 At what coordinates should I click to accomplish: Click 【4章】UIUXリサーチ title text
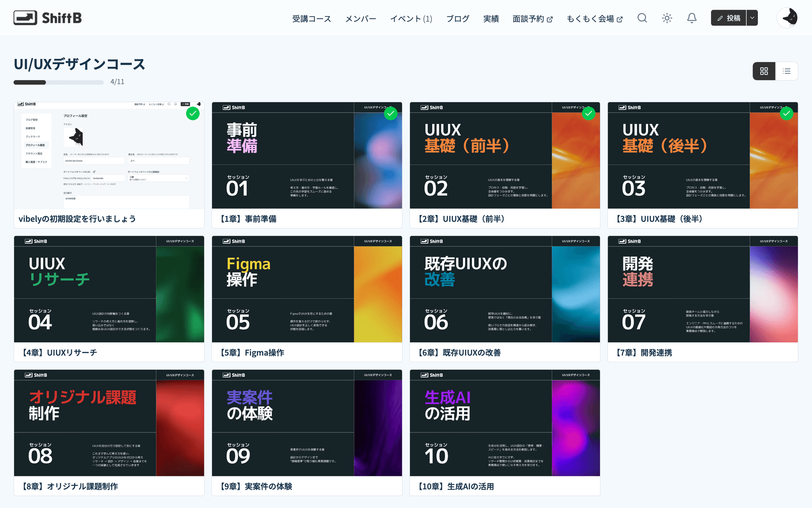[x=59, y=353]
